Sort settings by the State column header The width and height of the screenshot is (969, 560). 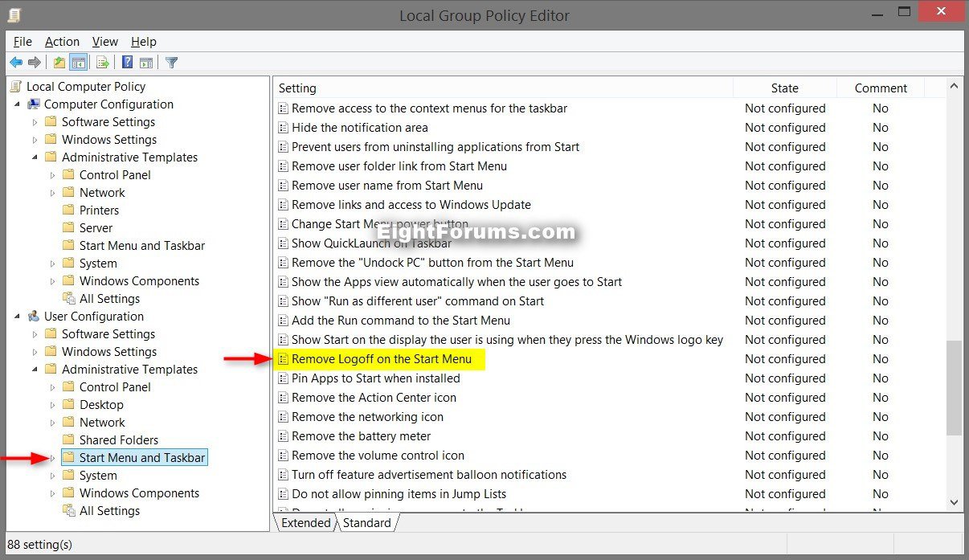783,87
